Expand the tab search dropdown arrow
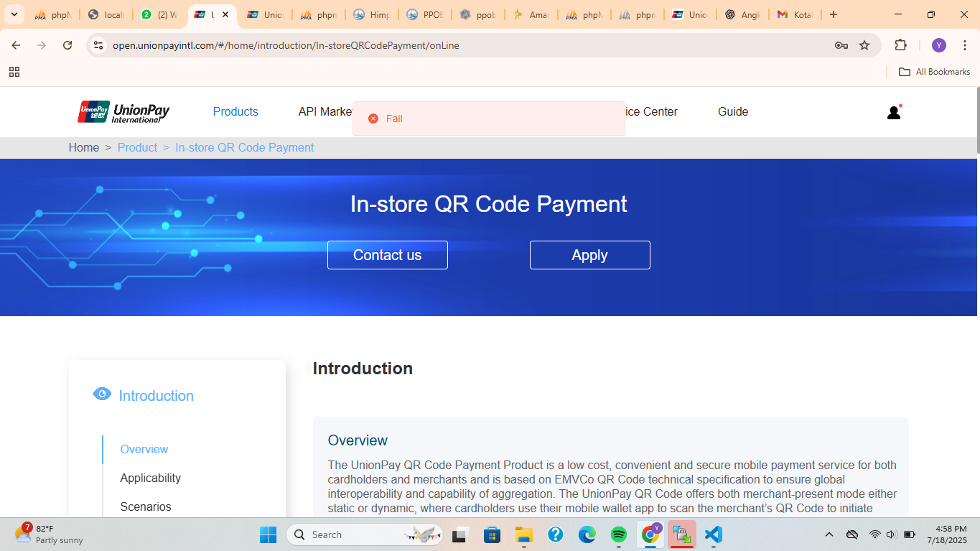The image size is (980, 551). [x=14, y=14]
